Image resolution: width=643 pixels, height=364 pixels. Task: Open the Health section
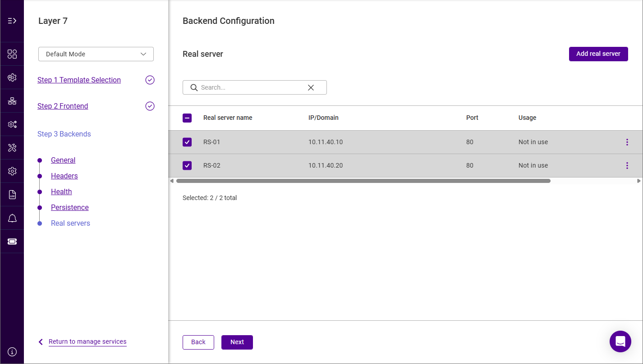pos(61,192)
